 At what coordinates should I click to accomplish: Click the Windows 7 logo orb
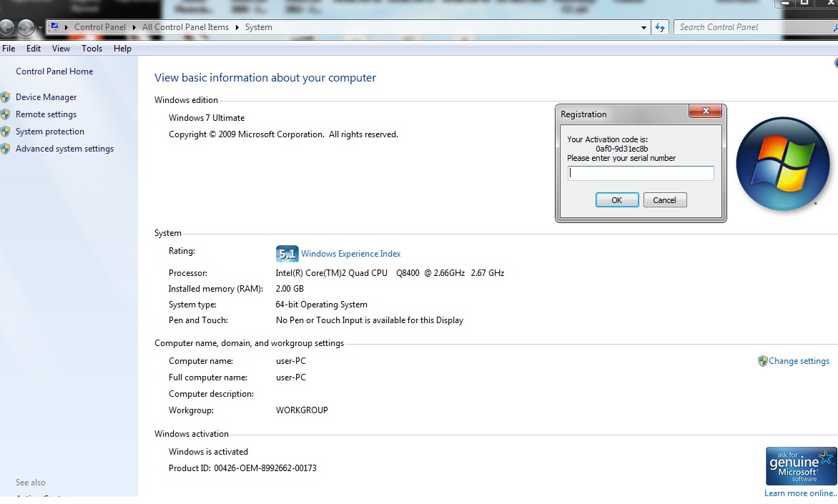(783, 164)
